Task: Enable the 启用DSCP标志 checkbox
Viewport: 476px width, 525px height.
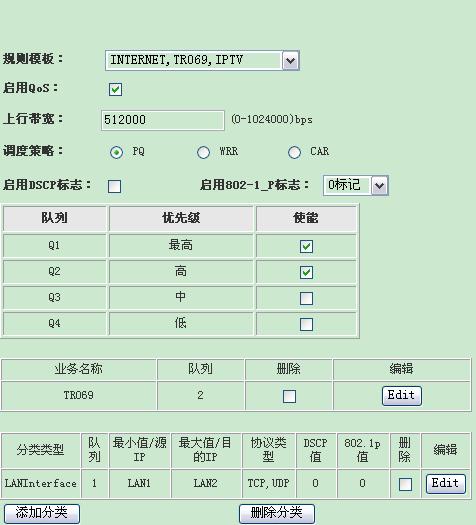Action: click(114, 186)
